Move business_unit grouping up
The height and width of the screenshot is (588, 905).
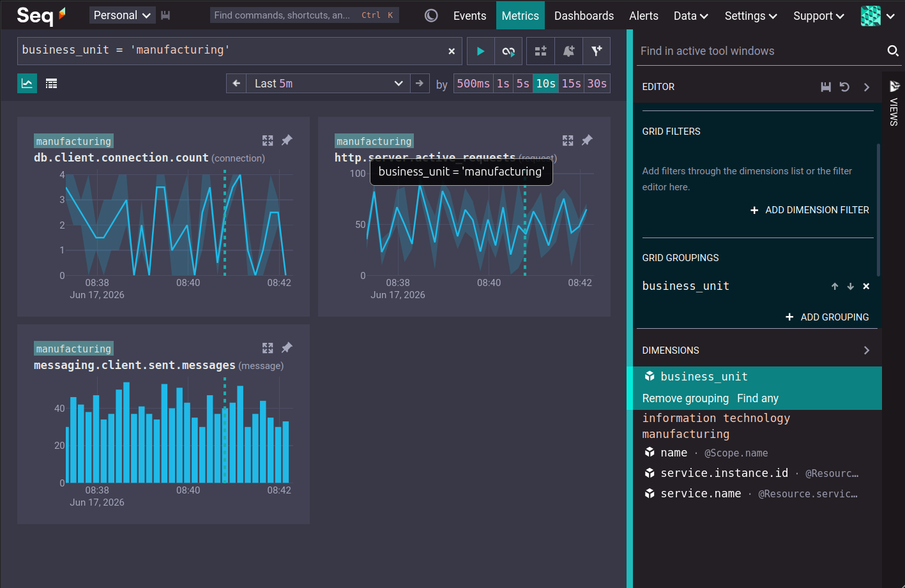pyautogui.click(x=835, y=287)
